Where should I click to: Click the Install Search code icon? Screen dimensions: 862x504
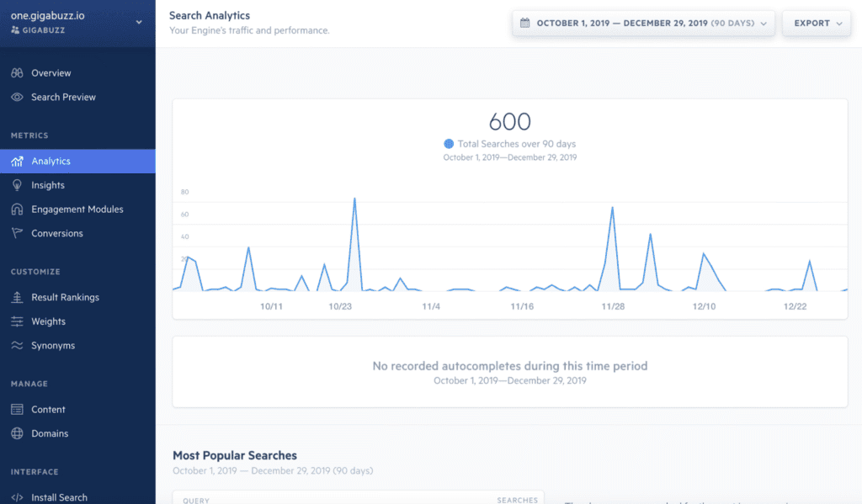[x=16, y=497]
